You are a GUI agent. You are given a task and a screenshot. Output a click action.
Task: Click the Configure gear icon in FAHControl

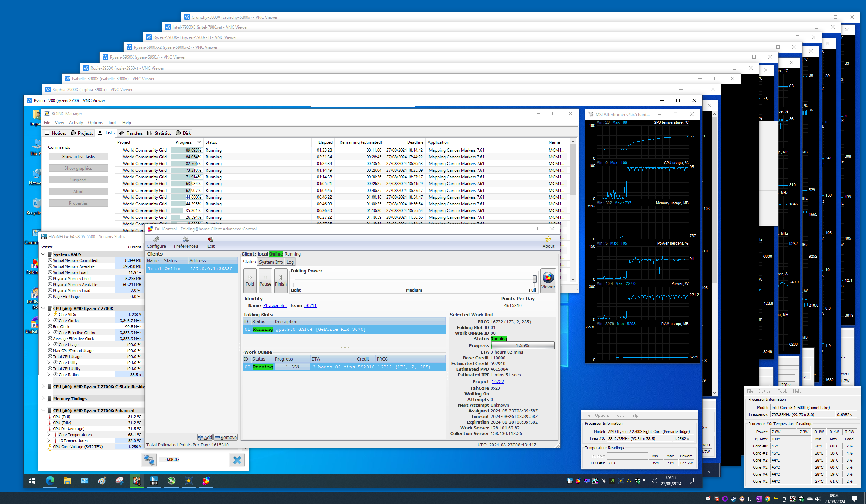click(156, 239)
